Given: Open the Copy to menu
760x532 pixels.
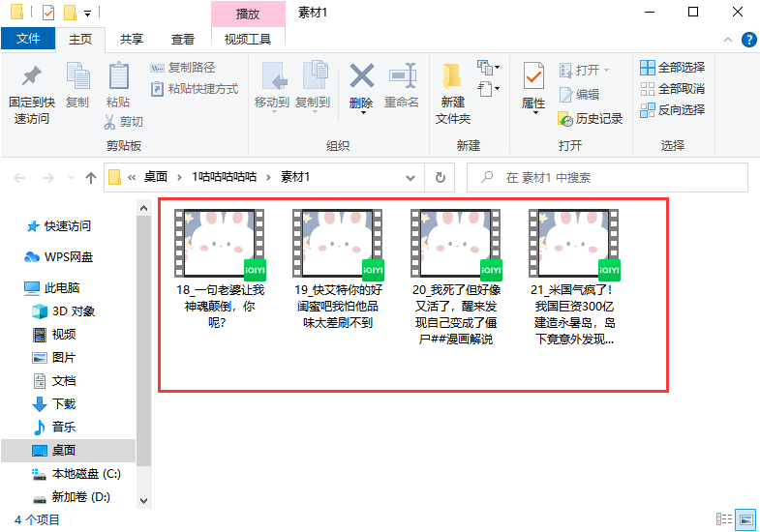Looking at the screenshot, I should [313, 87].
